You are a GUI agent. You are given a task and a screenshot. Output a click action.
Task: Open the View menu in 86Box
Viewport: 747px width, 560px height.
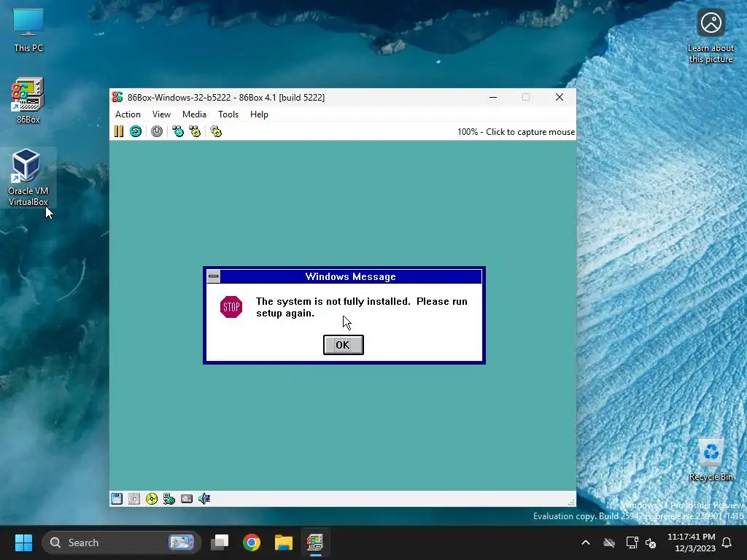coord(161,114)
